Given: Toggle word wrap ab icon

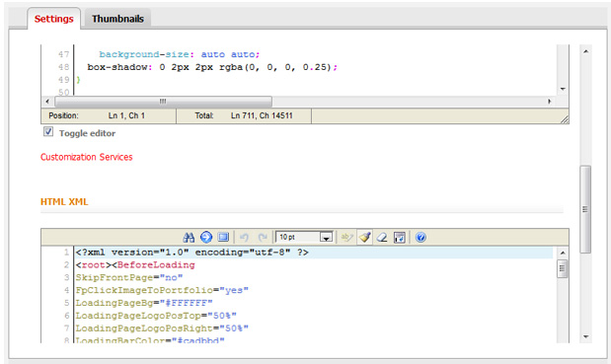Looking at the screenshot, I should tap(346, 237).
